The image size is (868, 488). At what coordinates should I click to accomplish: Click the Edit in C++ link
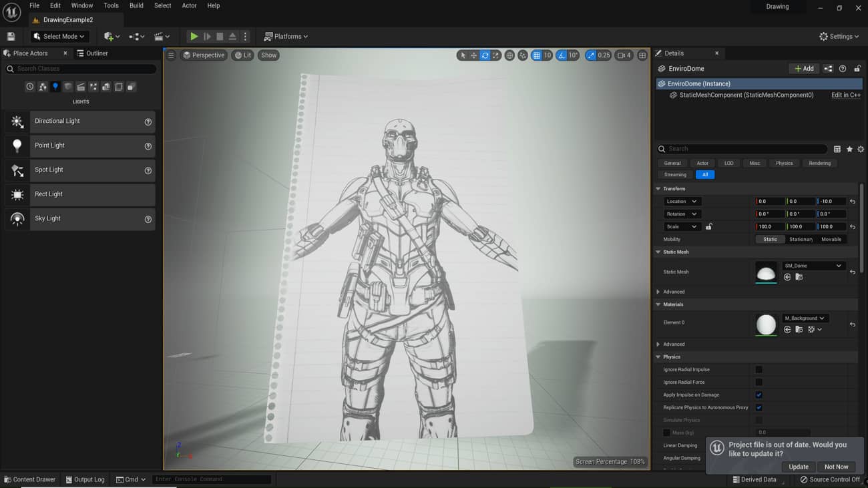[845, 95]
